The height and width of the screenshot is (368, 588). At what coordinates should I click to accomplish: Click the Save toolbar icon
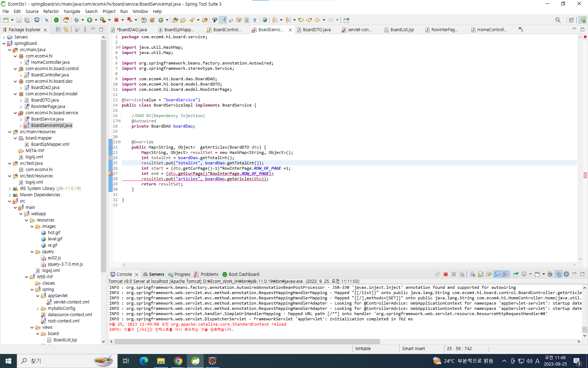[x=19, y=20]
